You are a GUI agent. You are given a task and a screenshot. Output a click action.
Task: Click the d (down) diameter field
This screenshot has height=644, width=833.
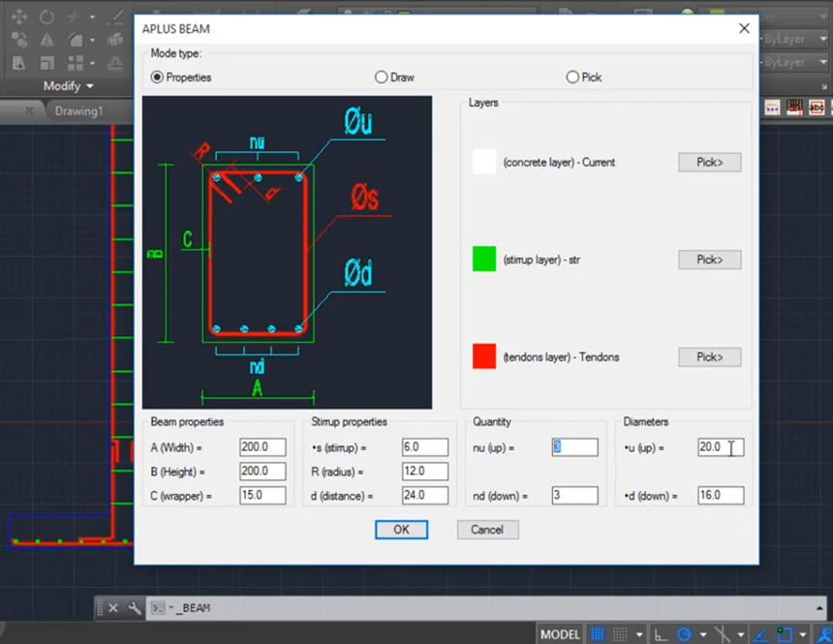tap(721, 495)
